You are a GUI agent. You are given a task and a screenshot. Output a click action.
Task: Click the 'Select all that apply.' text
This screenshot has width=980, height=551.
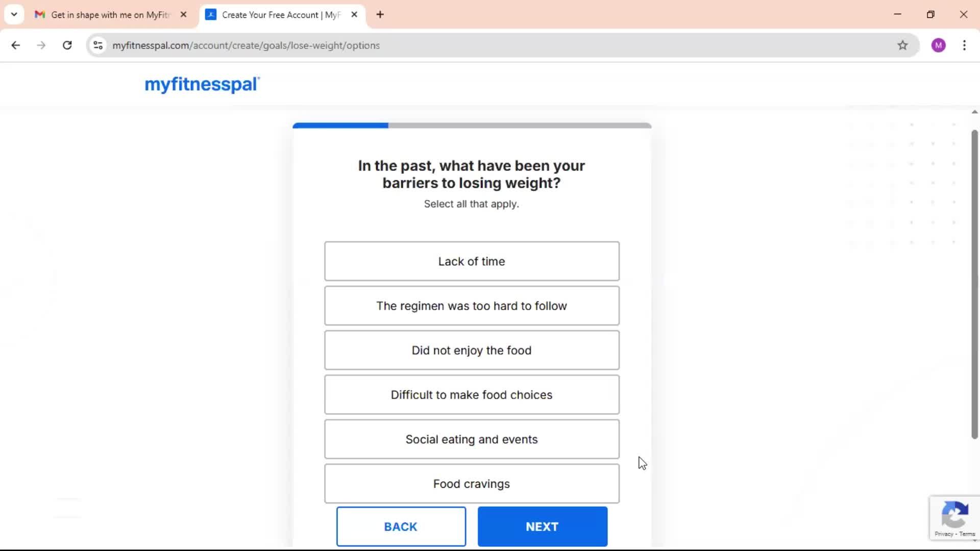tap(471, 204)
